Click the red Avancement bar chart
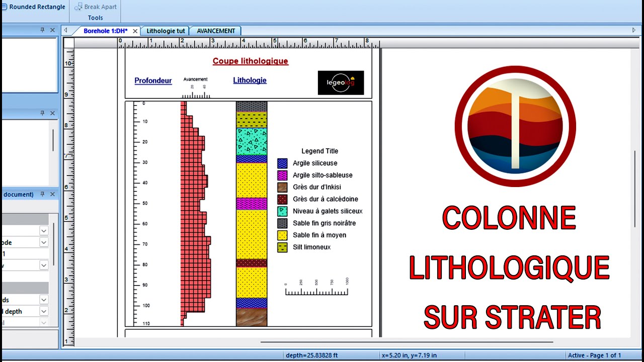This screenshot has height=362, width=644. [195, 214]
